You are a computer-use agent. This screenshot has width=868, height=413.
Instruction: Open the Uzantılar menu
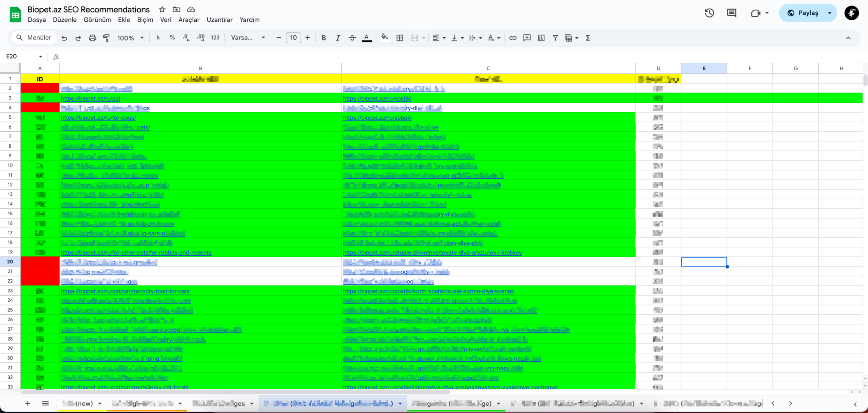pyautogui.click(x=219, y=20)
